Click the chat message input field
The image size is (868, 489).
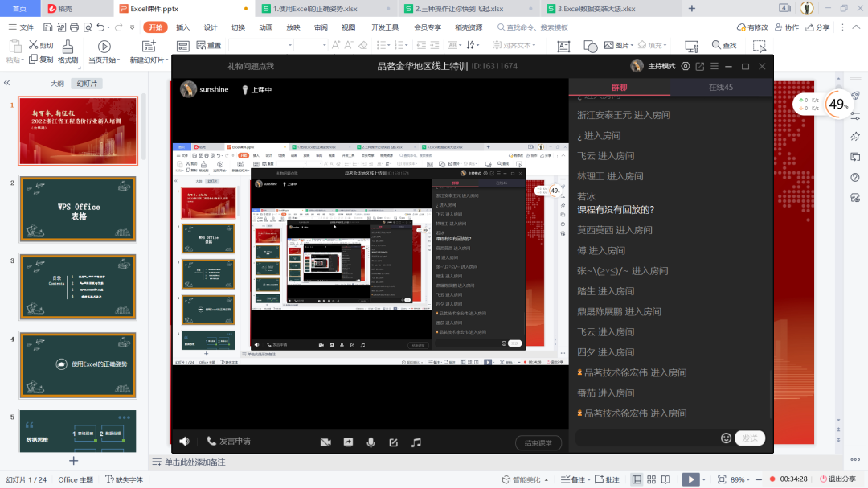[x=648, y=438]
